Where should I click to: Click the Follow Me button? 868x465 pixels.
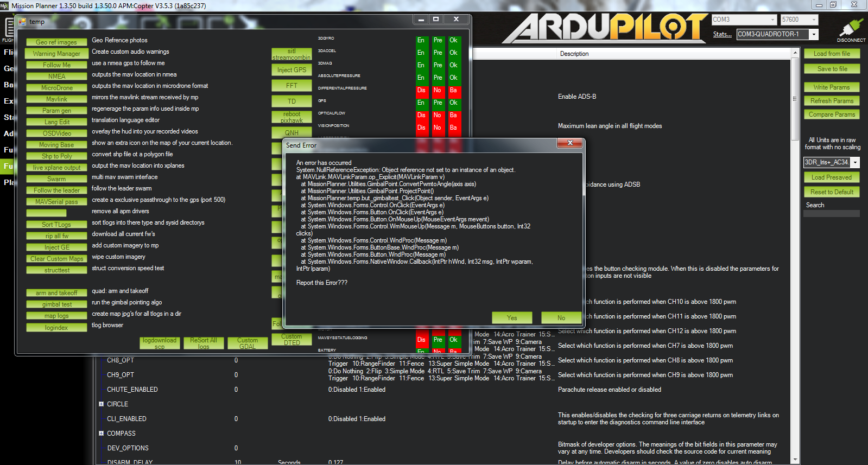pos(56,65)
